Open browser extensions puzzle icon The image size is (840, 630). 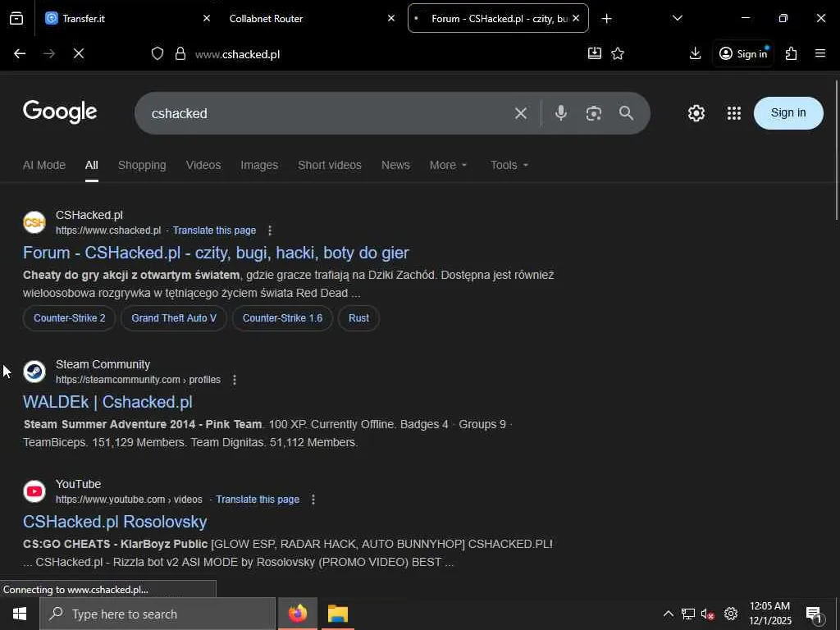point(792,53)
